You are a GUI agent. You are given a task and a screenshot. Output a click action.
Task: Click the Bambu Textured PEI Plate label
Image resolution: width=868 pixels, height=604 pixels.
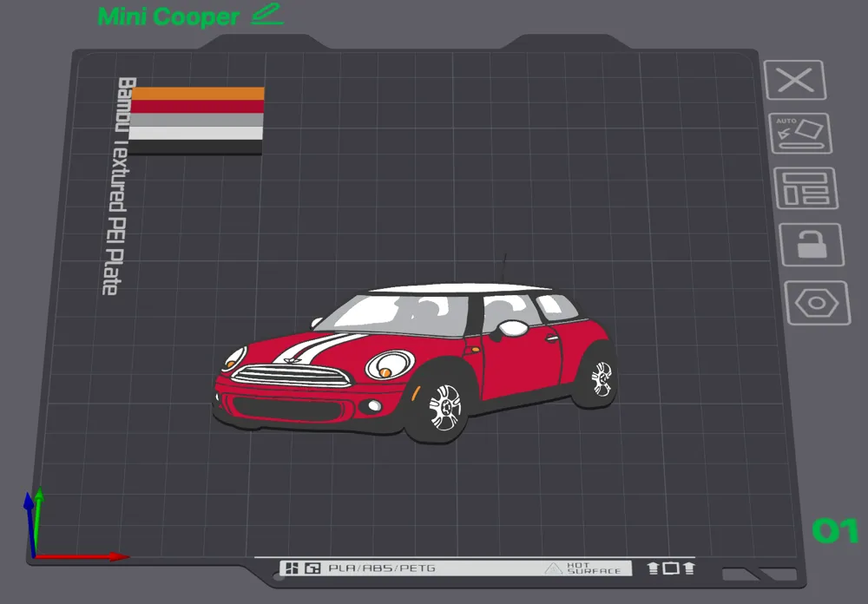tap(120, 186)
